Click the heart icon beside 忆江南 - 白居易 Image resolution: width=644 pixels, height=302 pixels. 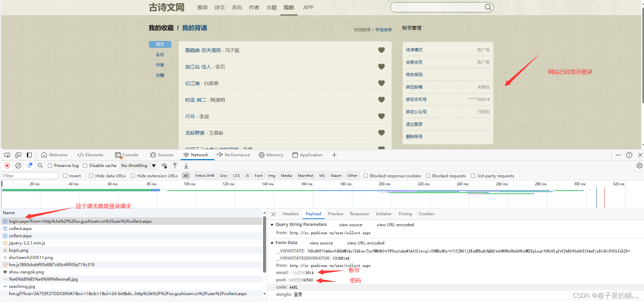pyautogui.click(x=381, y=83)
